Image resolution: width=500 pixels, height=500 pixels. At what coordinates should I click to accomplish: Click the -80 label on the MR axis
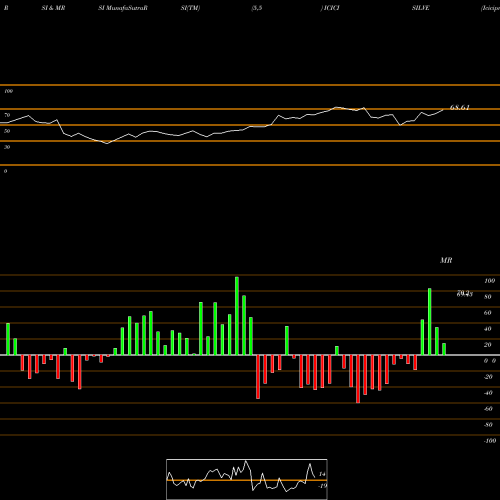488,425
